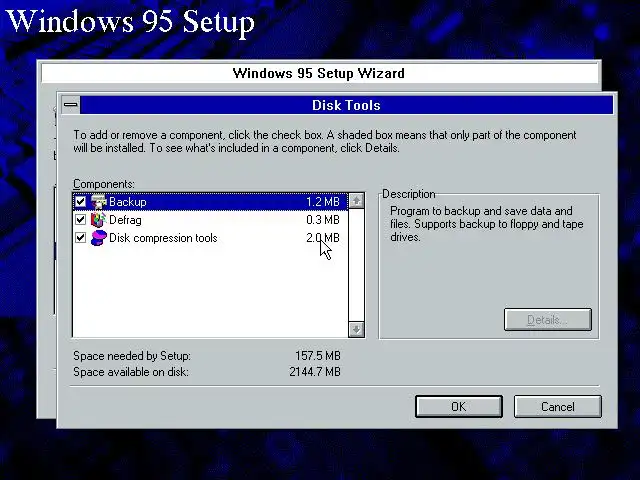Click the Windows 95 Setup Wizard title
The width and height of the screenshot is (640, 480).
point(319,73)
